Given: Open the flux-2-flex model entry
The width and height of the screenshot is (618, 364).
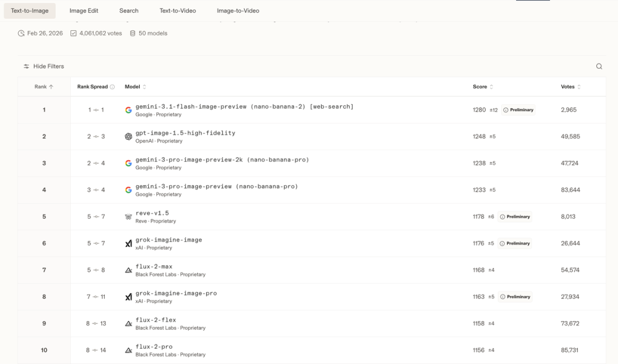Looking at the screenshot, I should point(156,320).
